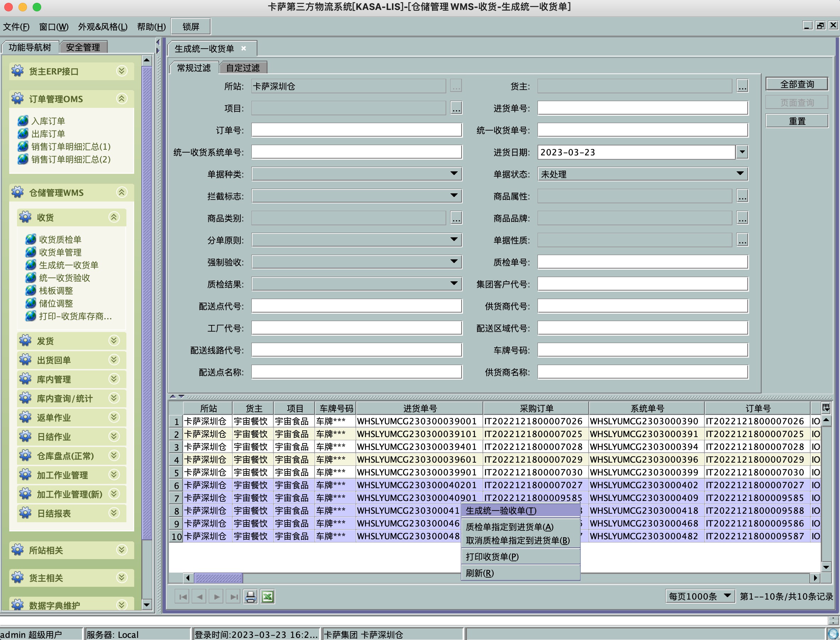Switch to the 自定过滤 tab
This screenshot has width=840, height=640.
[x=243, y=68]
